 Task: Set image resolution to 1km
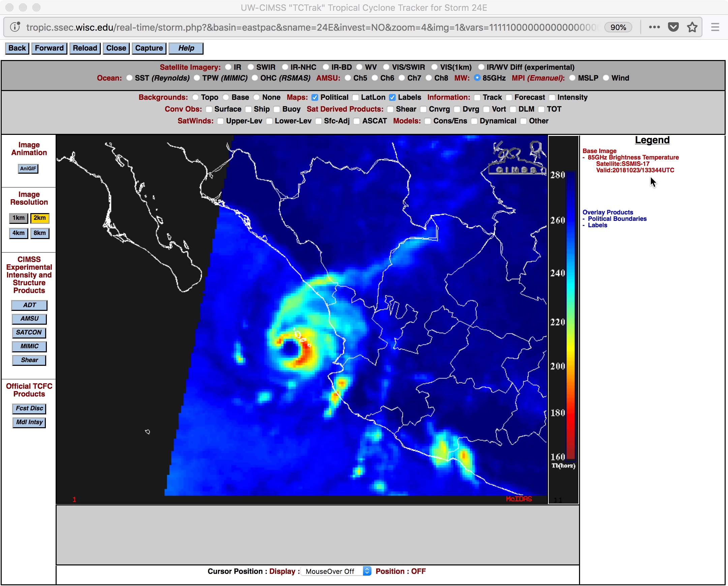tap(19, 218)
